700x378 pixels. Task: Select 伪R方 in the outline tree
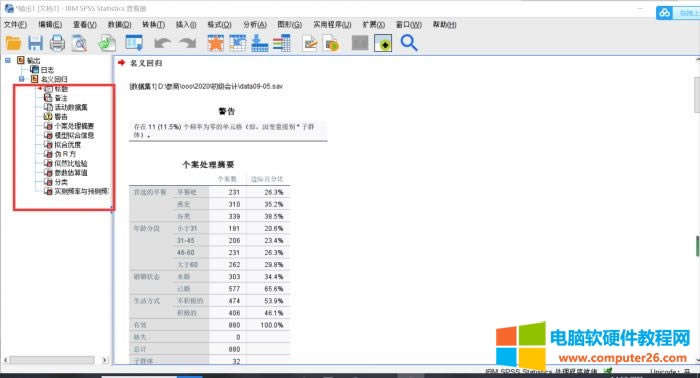tap(65, 154)
